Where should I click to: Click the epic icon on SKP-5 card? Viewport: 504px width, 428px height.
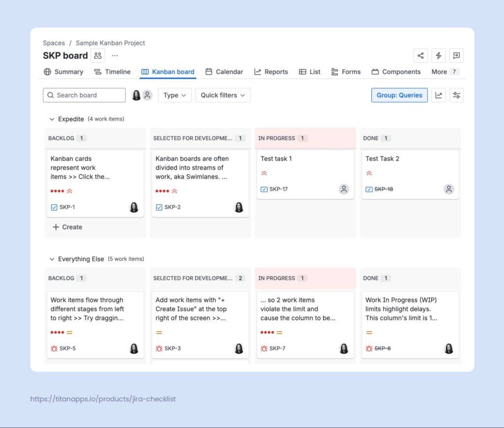54,348
